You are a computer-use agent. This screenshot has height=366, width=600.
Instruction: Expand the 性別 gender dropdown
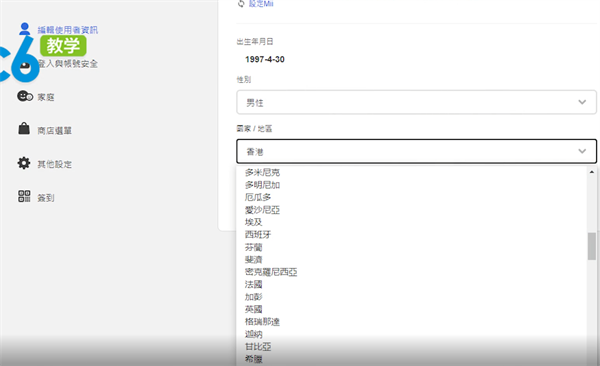(416, 102)
